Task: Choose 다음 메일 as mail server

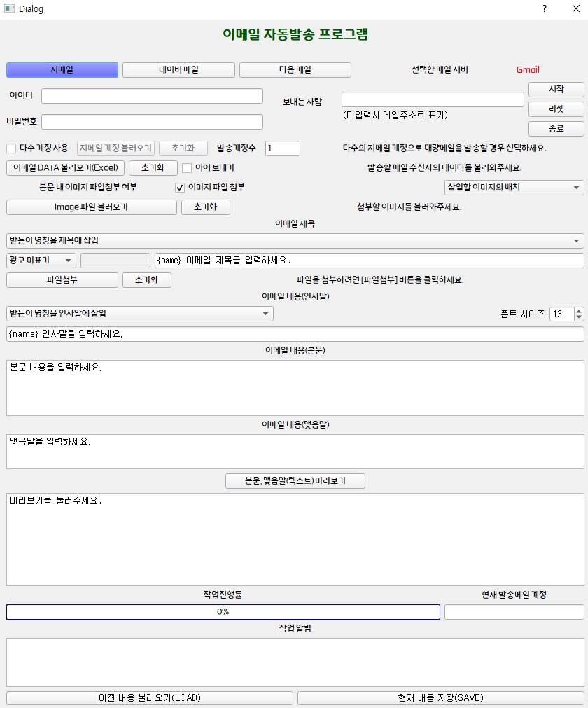Action: [x=295, y=70]
